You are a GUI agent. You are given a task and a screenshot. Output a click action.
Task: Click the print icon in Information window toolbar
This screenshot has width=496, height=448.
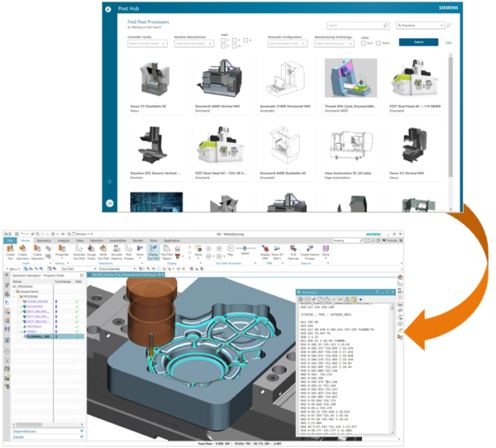(307, 299)
